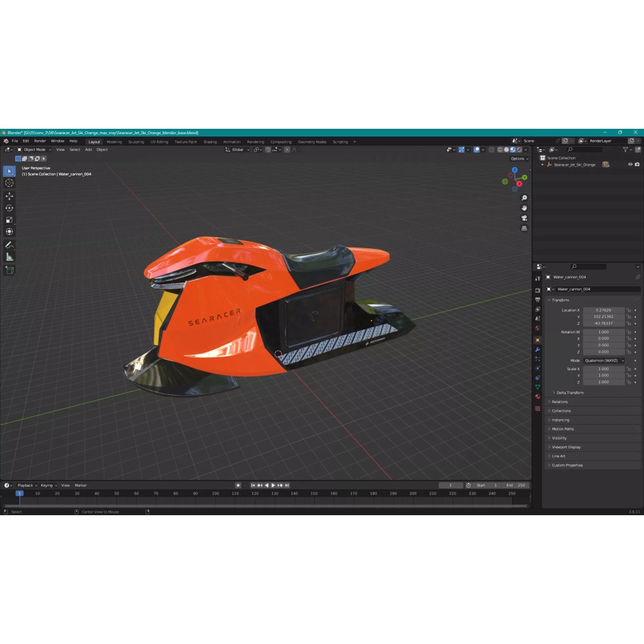Open the Scene properties tab
The image size is (644, 644).
pyautogui.click(x=538, y=318)
